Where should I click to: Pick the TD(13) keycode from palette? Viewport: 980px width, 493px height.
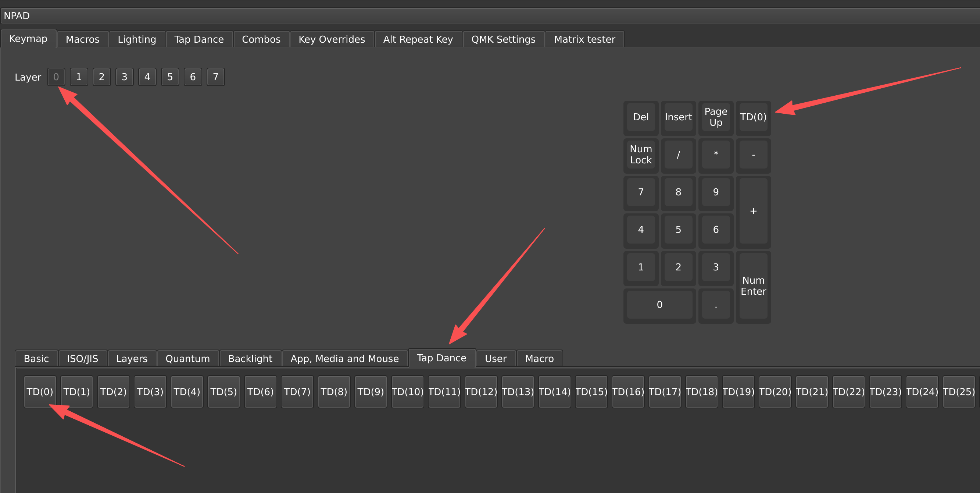(518, 392)
